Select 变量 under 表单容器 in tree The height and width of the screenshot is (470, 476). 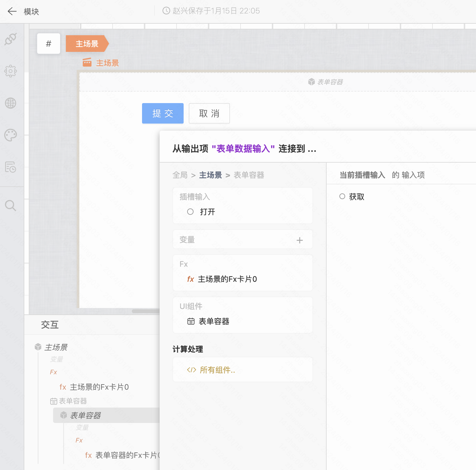tap(82, 427)
